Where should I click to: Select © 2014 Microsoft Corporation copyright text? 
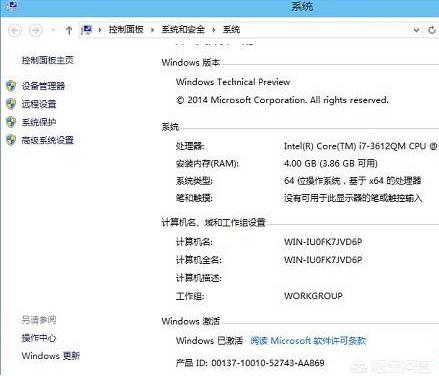(282, 100)
